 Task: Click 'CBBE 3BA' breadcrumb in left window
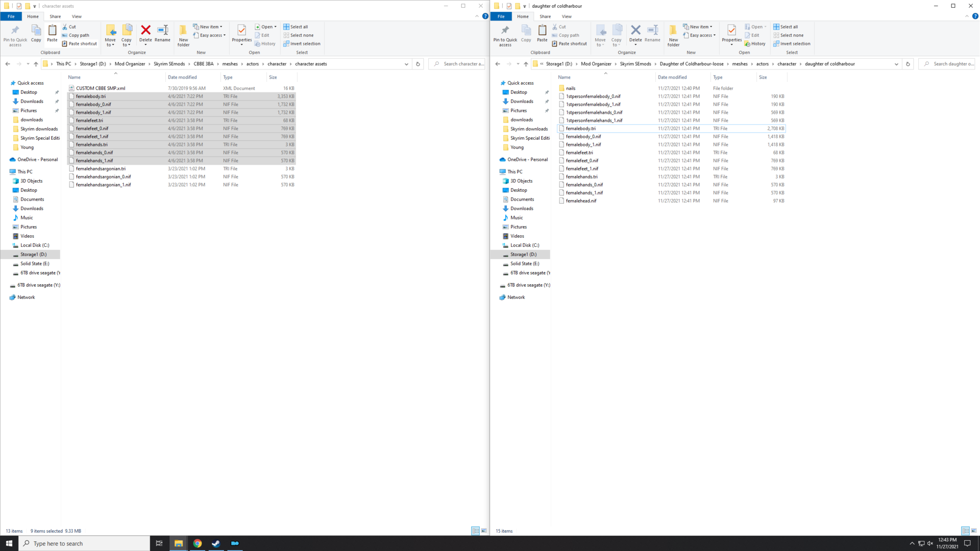[203, 64]
